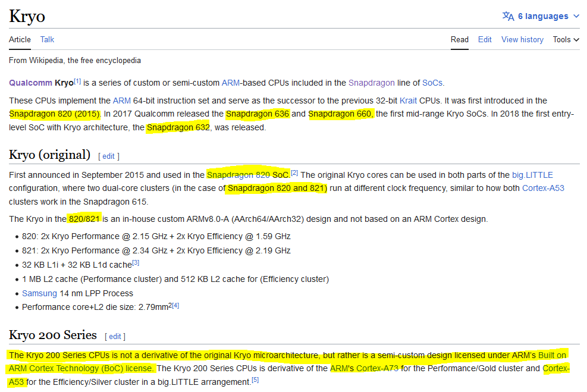
Task: Open citation 2 after Snapdragon 820 SoC
Action: [294, 173]
